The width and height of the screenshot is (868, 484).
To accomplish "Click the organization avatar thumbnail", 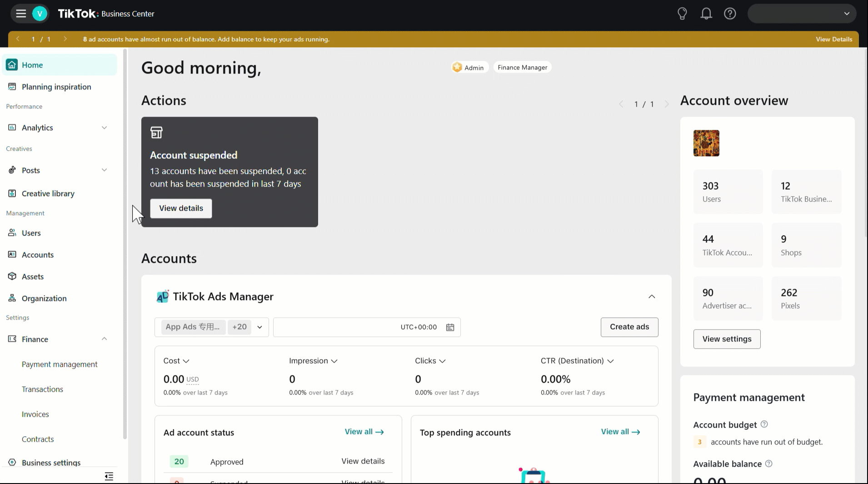I will (706, 143).
